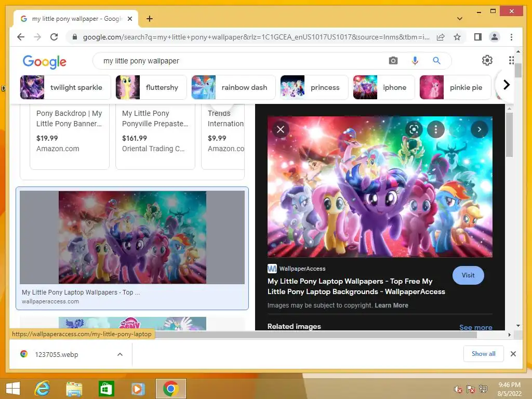This screenshot has width=532, height=399.
Task: Click Chrome icon in taskbar
Action: tap(170, 389)
